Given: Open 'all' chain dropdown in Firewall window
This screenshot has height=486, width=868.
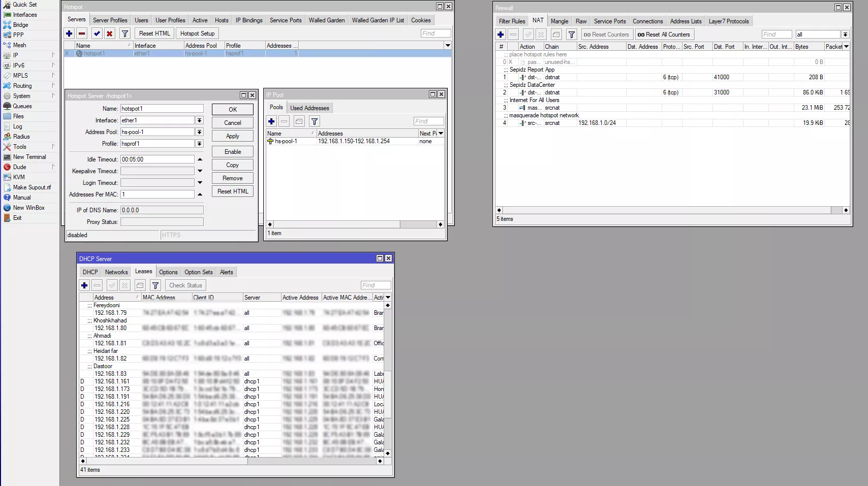Looking at the screenshot, I should click(x=845, y=35).
